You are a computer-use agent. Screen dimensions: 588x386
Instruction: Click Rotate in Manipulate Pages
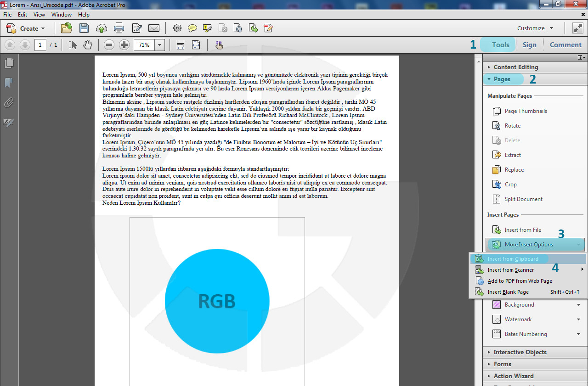[507, 126]
